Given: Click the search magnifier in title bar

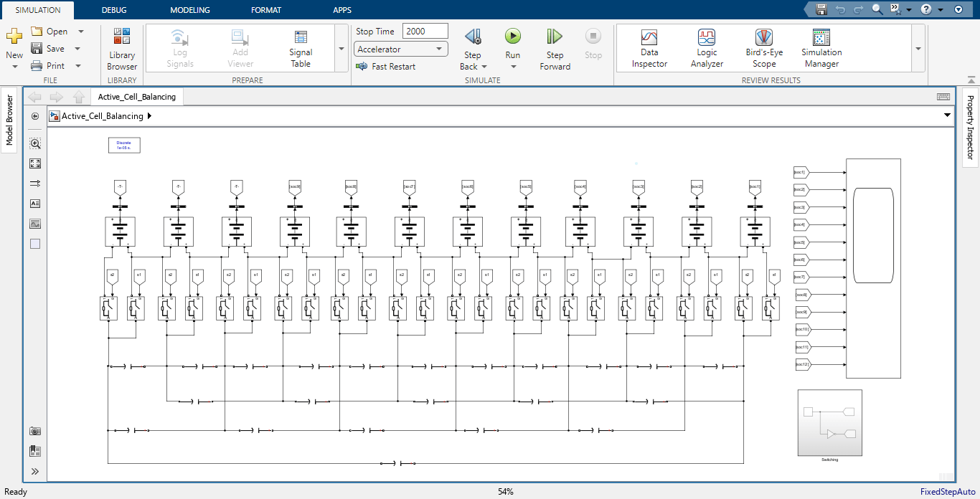Looking at the screenshot, I should 877,9.
